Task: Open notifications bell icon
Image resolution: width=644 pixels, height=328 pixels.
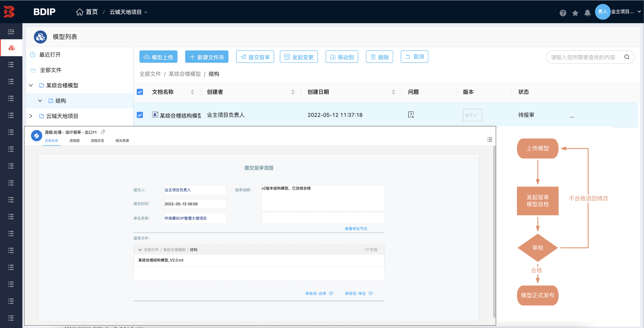Action: pos(587,13)
